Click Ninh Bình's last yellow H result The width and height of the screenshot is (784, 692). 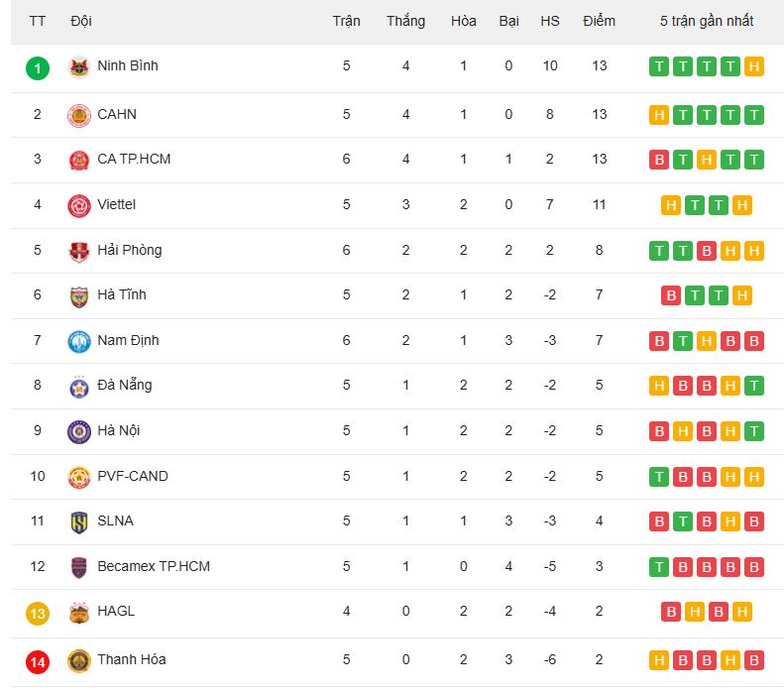click(754, 66)
